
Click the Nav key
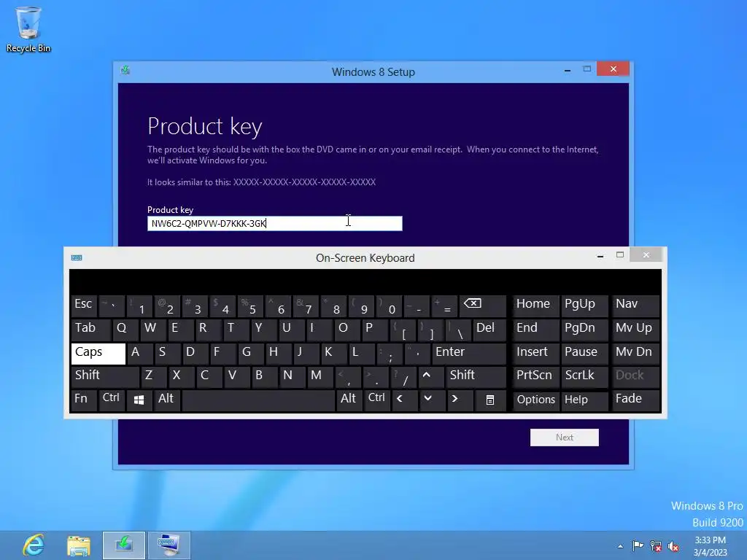(x=635, y=306)
